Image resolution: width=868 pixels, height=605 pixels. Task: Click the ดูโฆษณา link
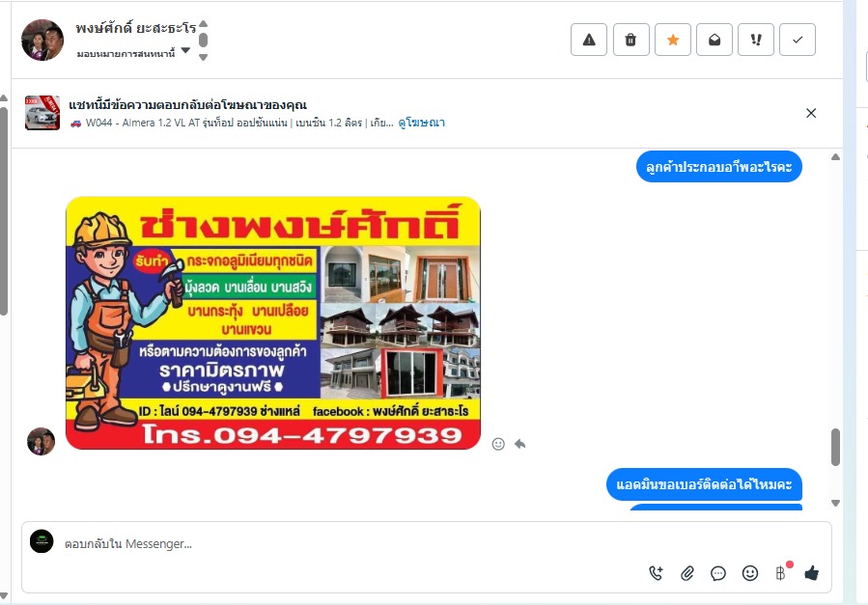[x=421, y=123]
